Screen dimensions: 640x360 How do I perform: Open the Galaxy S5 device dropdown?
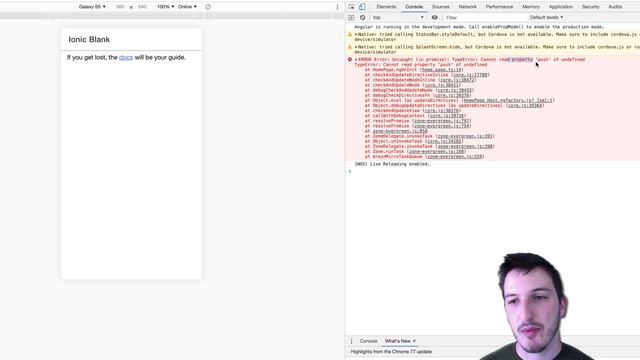pos(92,7)
